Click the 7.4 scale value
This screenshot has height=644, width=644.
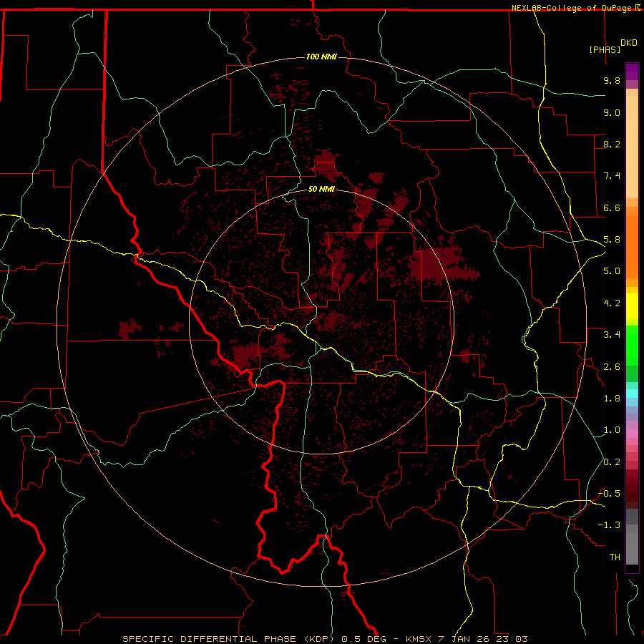[x=612, y=176]
